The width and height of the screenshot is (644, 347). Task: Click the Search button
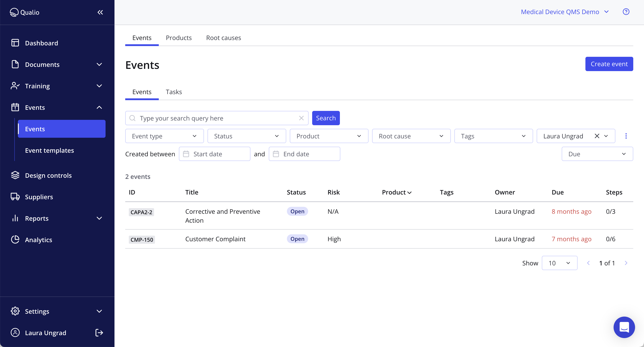tap(326, 118)
